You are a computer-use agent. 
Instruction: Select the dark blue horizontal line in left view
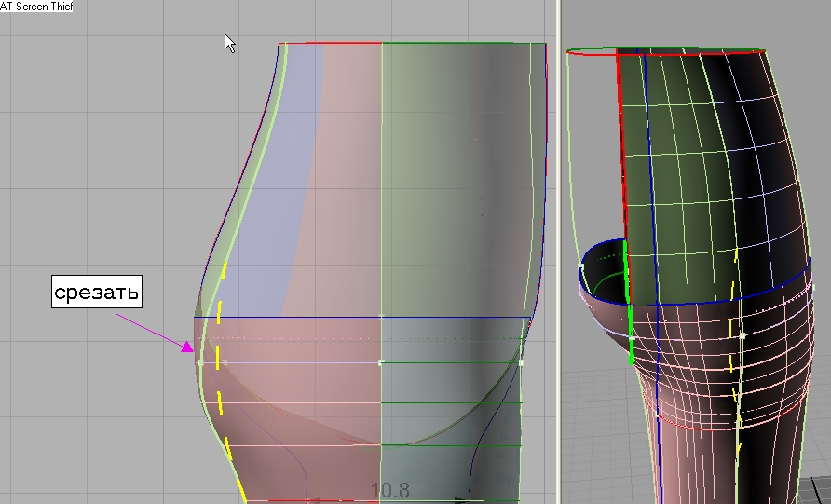362,318
